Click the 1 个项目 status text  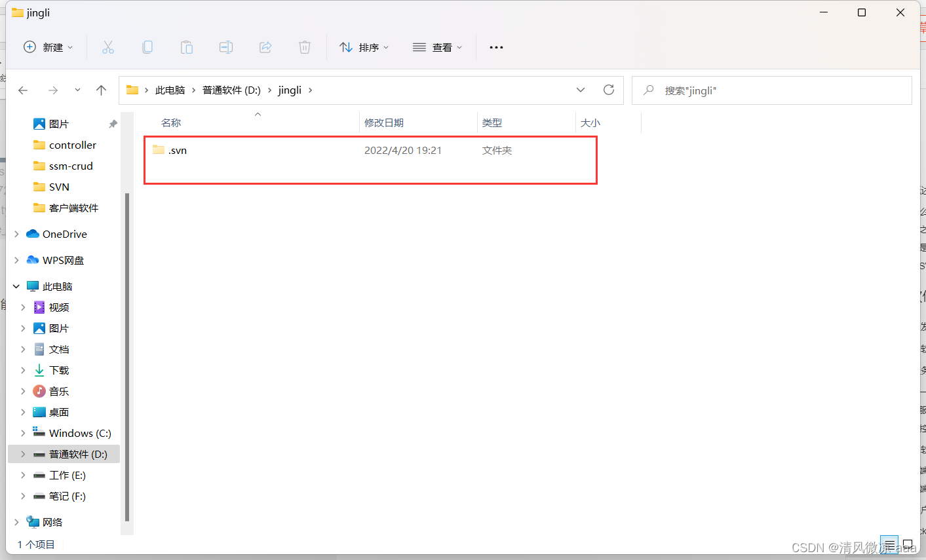(36, 544)
